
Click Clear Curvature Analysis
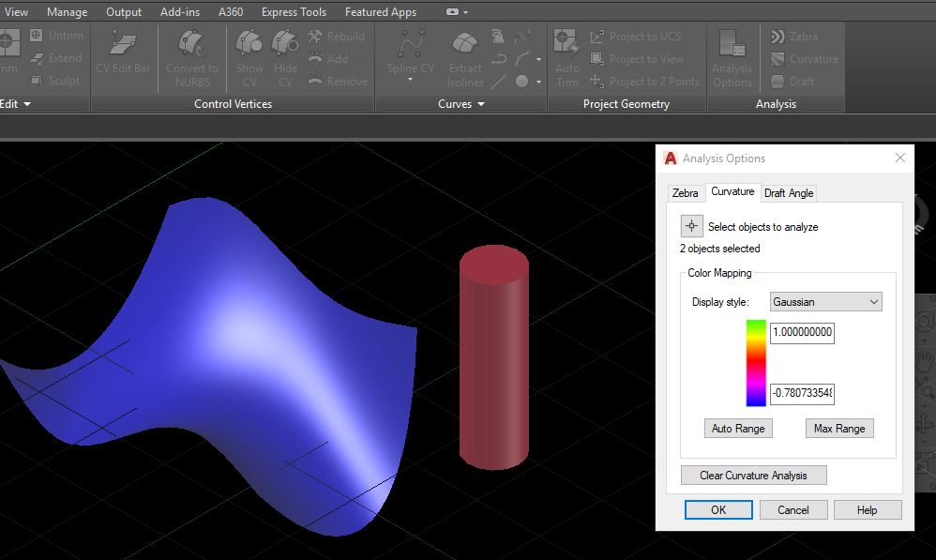click(x=753, y=475)
